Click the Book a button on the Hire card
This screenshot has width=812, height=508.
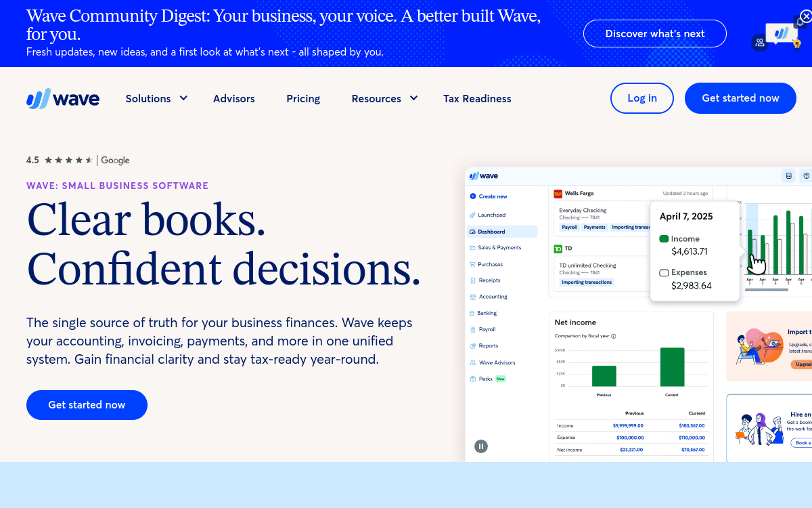[x=801, y=443]
